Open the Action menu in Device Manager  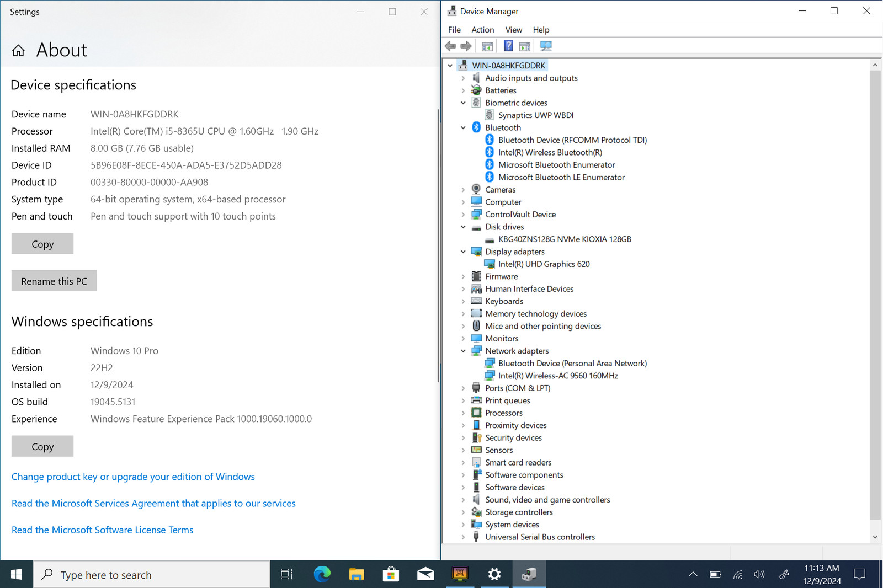click(483, 30)
